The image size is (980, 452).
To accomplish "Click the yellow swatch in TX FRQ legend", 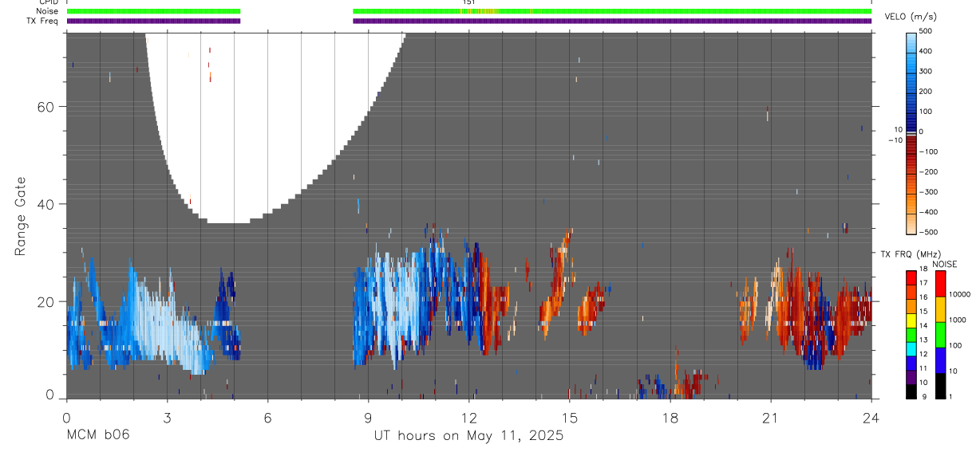I will pyautogui.click(x=911, y=321).
